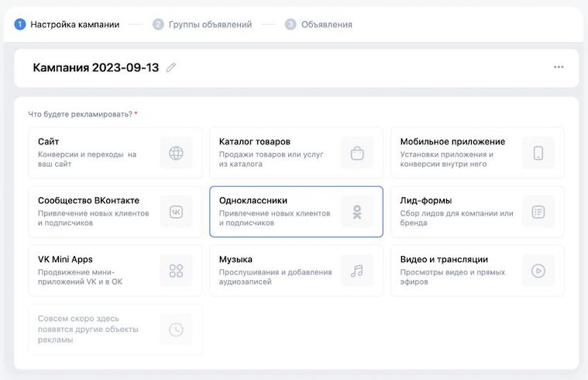Select the VK Mini Apps option
The image size is (588, 380).
[x=115, y=271]
